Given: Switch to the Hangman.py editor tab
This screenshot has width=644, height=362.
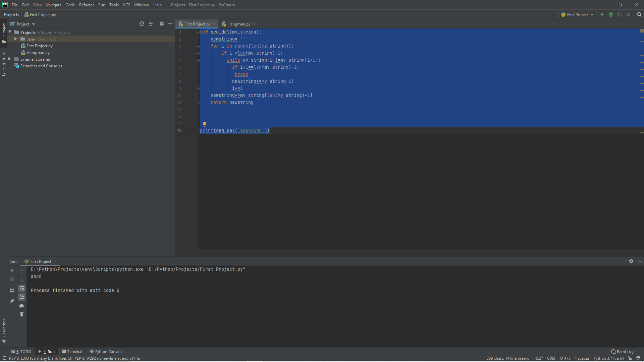Looking at the screenshot, I should 238,24.
